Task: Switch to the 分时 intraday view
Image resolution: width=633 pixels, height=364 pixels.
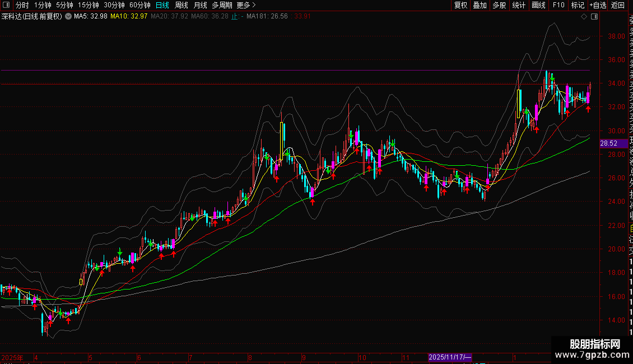Action: click(x=22, y=5)
